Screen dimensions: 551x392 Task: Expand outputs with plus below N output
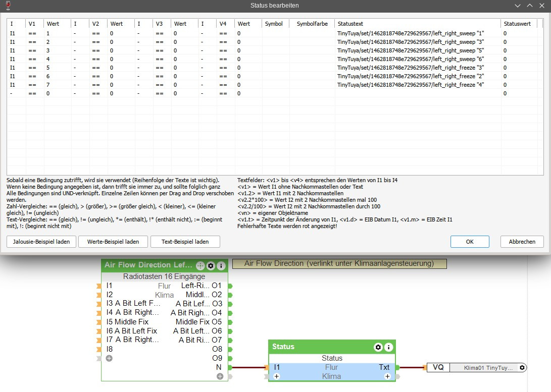point(220,376)
